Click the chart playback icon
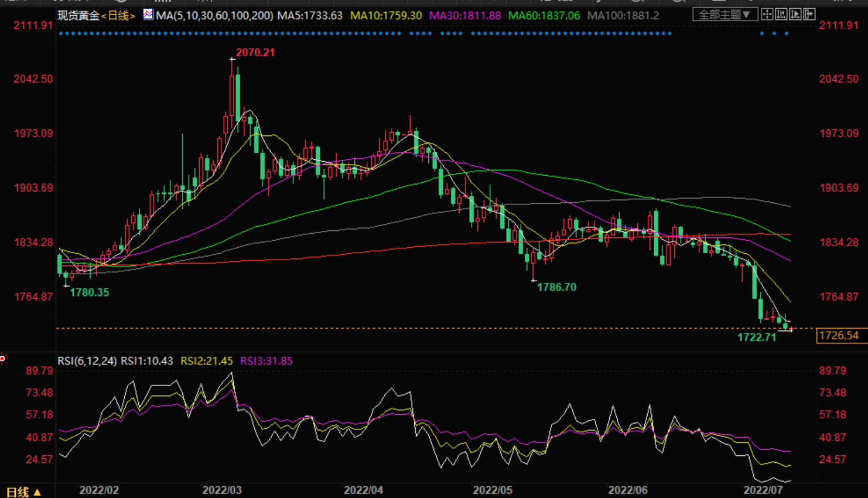 click(795, 15)
